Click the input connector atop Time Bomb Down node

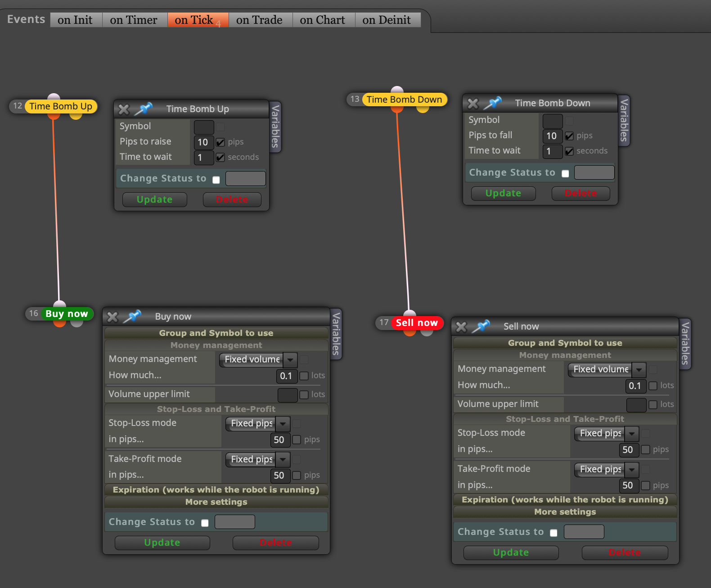[x=397, y=90]
